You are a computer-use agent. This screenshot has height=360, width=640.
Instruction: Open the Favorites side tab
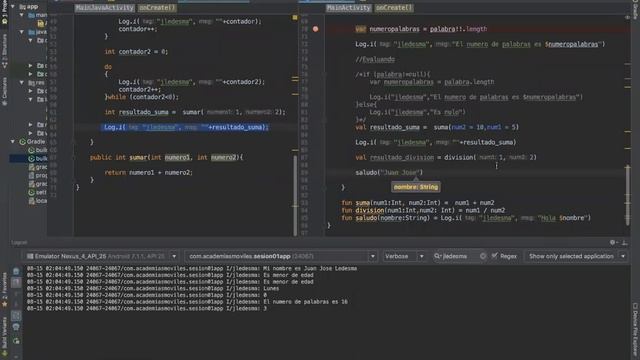[4, 291]
